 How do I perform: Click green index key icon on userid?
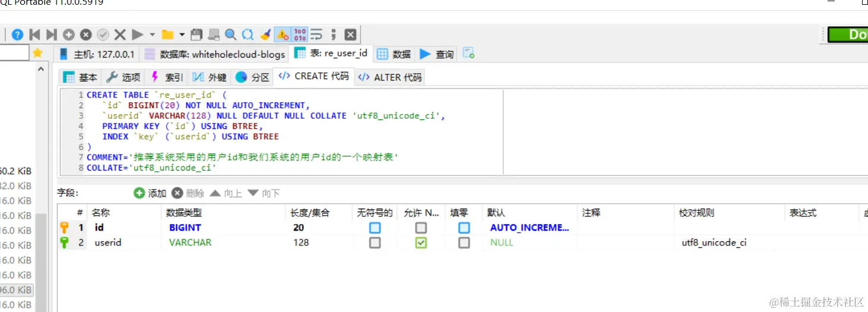[x=64, y=242]
